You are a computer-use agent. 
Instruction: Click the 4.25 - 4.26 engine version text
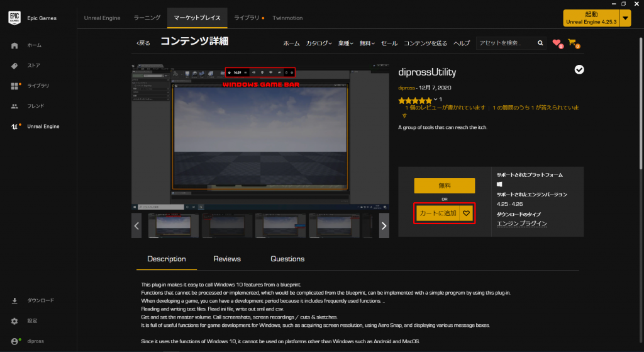click(x=509, y=204)
